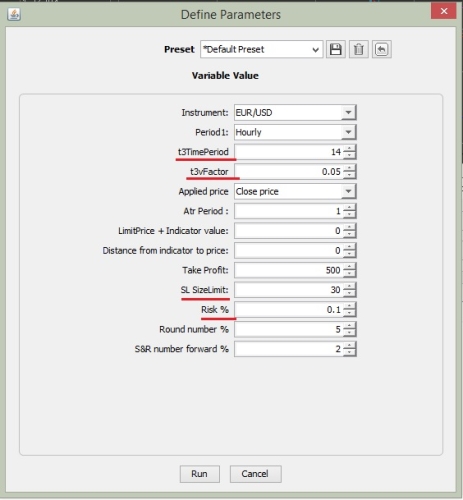Click the LimitPrice + Indicator value field
Image resolution: width=463 pixels, height=500 pixels.
(x=289, y=231)
